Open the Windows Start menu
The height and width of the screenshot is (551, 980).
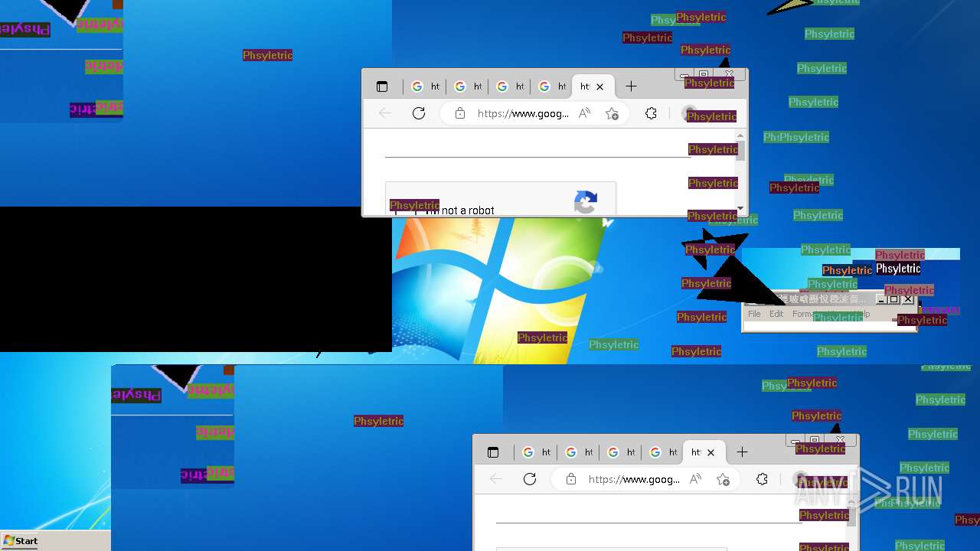click(x=21, y=540)
